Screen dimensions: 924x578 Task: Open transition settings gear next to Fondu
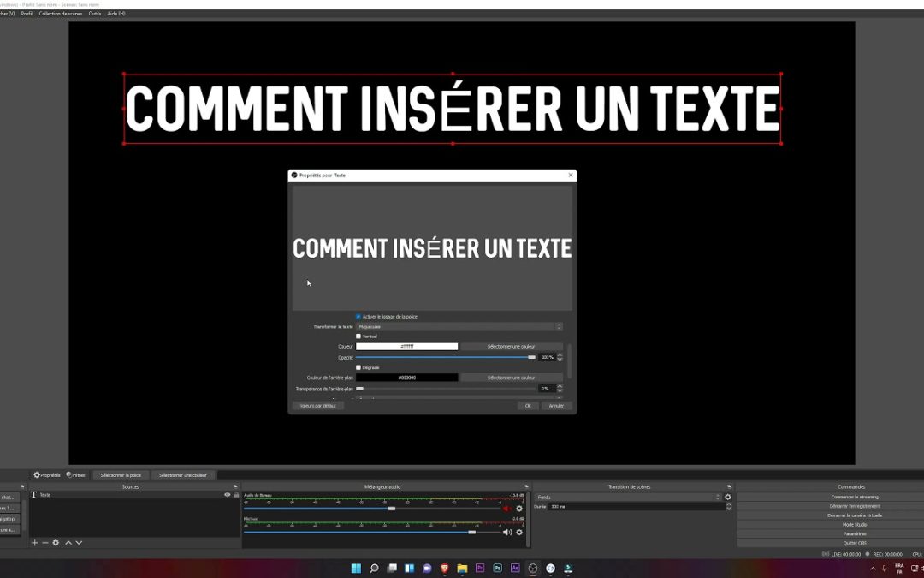(x=728, y=496)
